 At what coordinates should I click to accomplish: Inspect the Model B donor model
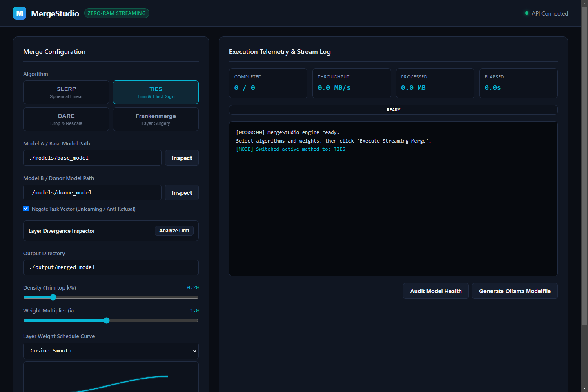coord(182,193)
